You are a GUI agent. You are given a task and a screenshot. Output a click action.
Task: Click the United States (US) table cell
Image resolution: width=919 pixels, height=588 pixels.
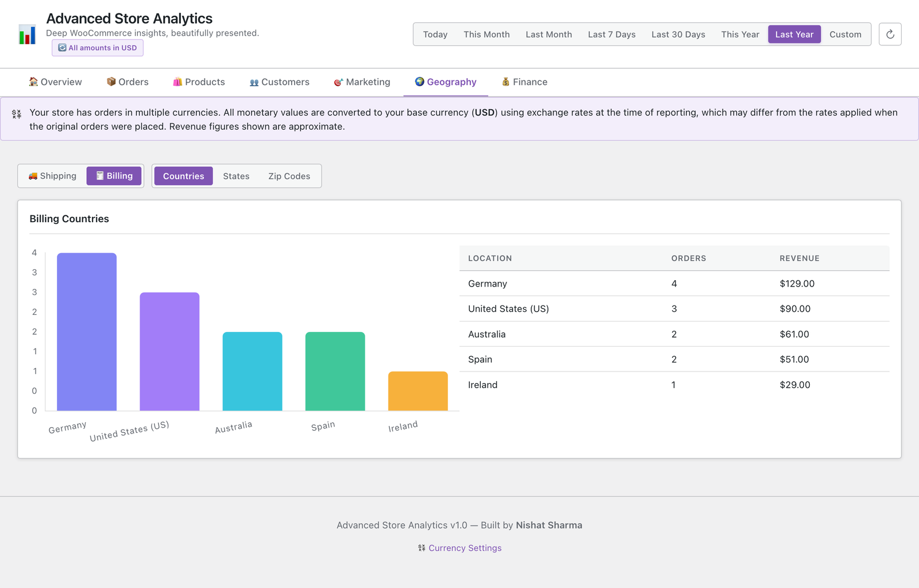508,309
